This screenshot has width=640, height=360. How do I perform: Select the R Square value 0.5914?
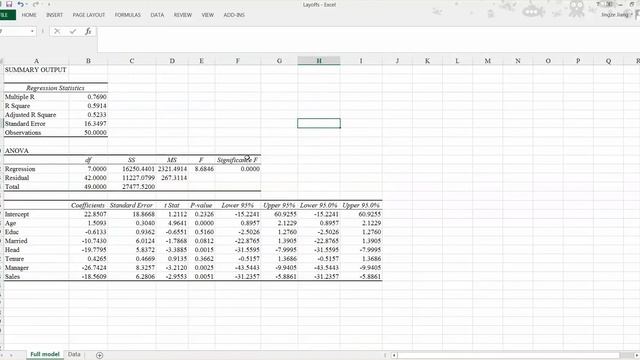[x=88, y=106]
